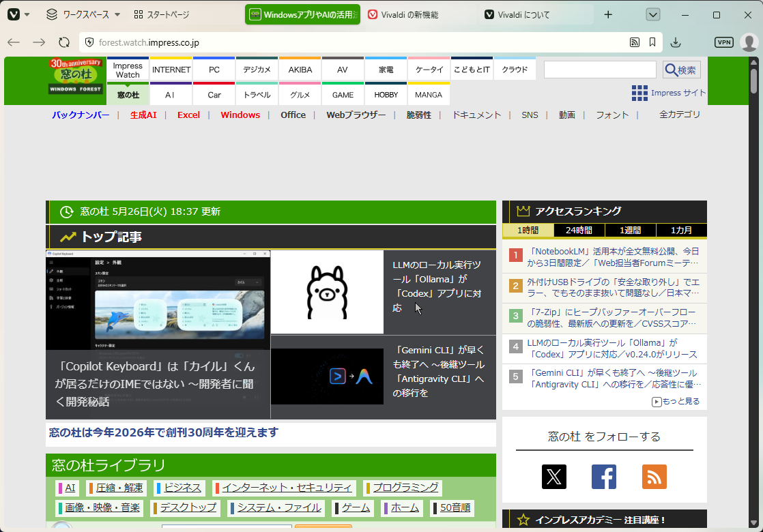Follow 窓の杜 on X icon
Viewport: 763px width, 532px height.
tap(554, 477)
